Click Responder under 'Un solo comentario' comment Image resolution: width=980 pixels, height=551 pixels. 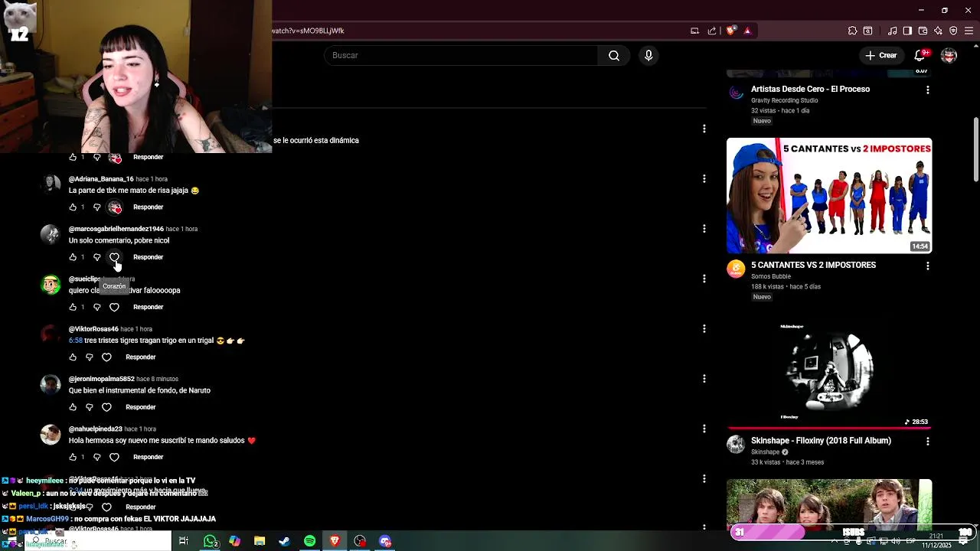click(148, 257)
